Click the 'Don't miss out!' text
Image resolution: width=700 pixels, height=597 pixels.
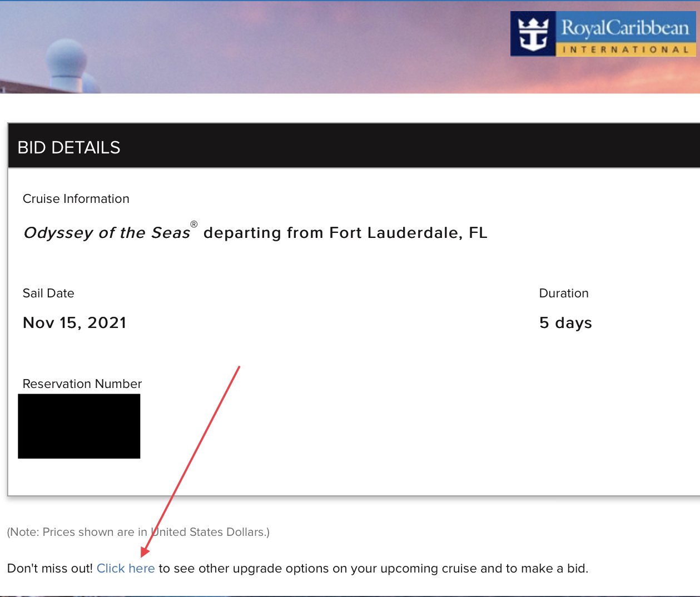click(50, 568)
